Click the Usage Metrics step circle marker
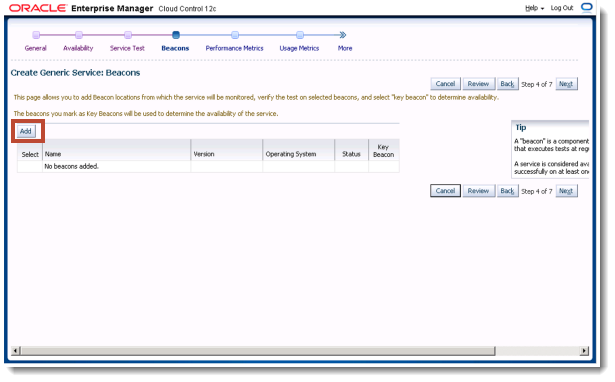Screen dimensions: 615x382 click(x=300, y=35)
